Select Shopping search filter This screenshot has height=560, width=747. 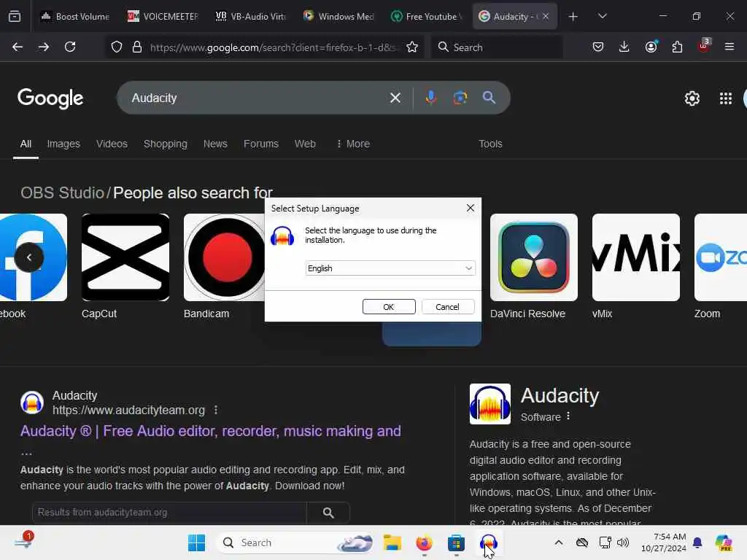pyautogui.click(x=166, y=144)
